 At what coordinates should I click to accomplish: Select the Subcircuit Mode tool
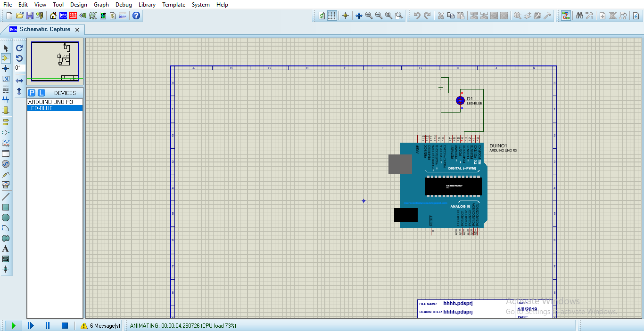point(6,110)
